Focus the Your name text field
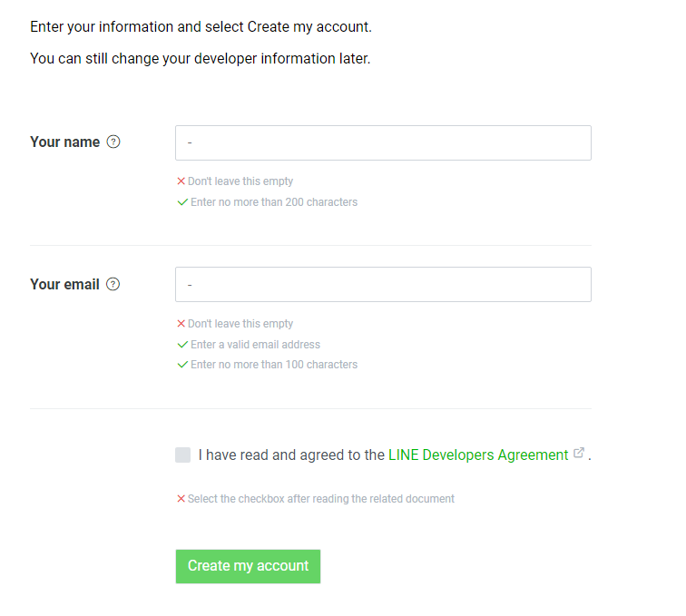Image resolution: width=686 pixels, height=616 pixels. click(383, 143)
